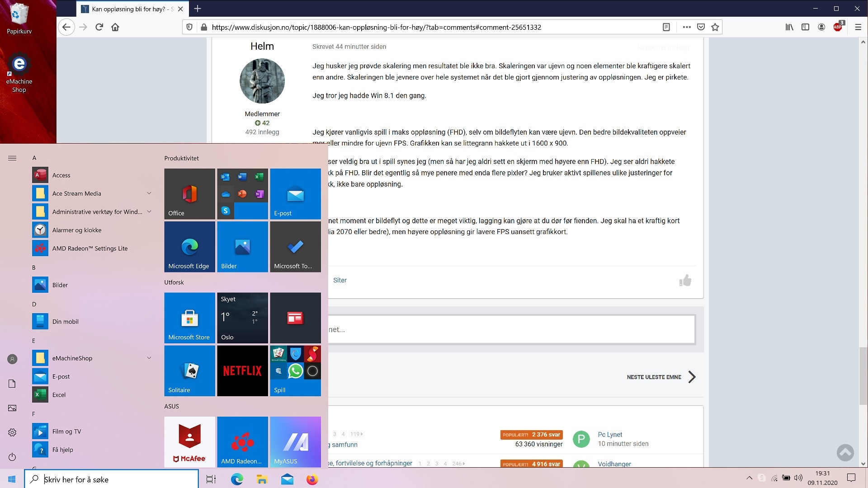
Task: Click the AdBlock Plus extension icon
Action: click(838, 27)
